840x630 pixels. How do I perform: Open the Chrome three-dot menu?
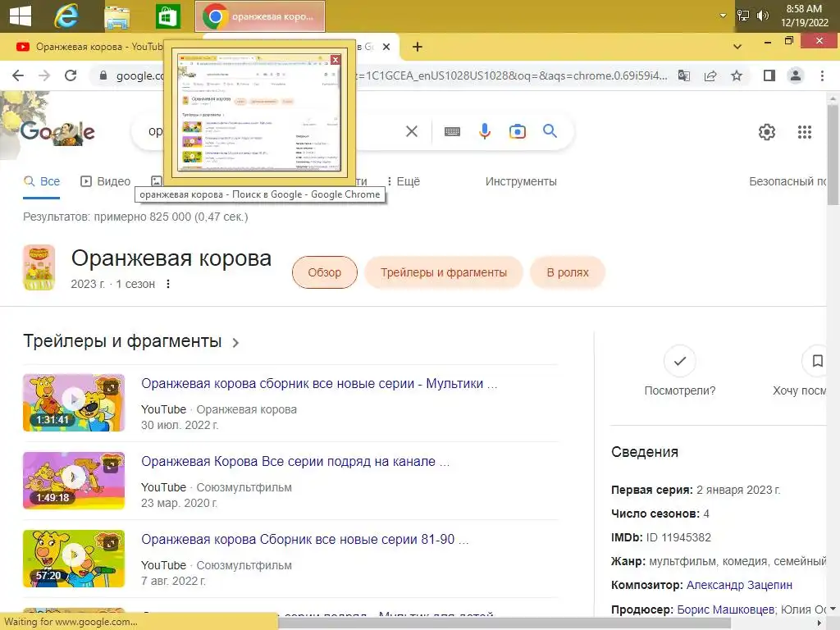click(822, 75)
